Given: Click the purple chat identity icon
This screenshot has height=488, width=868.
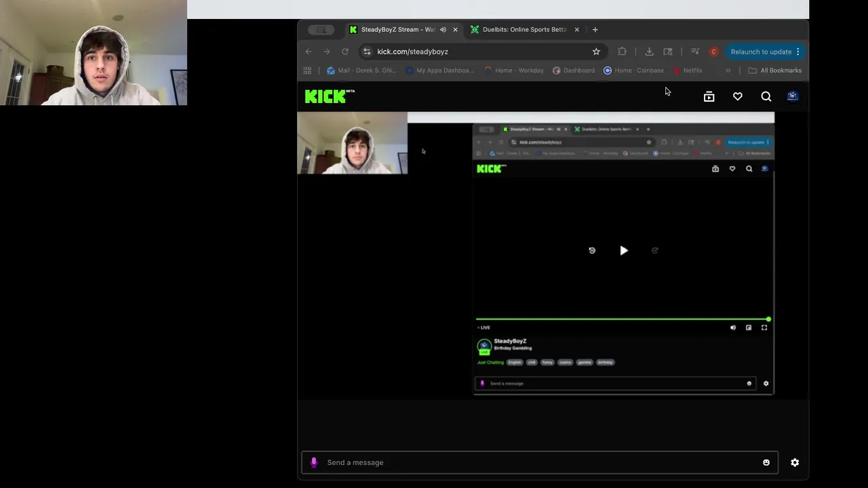Looking at the screenshot, I should [x=314, y=462].
